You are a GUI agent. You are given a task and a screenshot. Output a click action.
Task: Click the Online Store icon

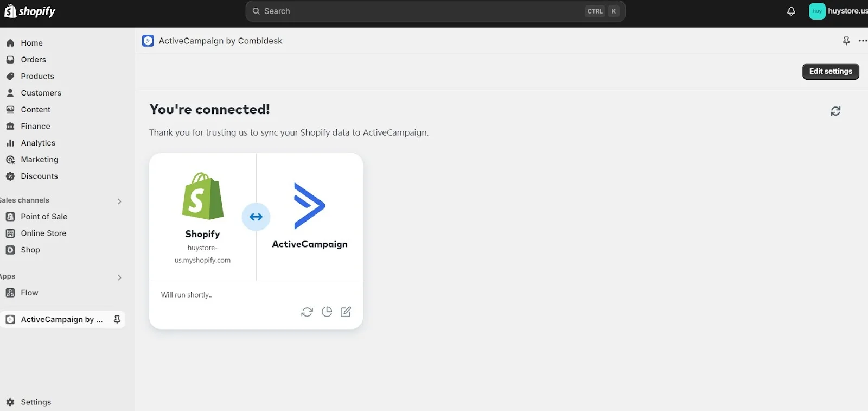[10, 233]
